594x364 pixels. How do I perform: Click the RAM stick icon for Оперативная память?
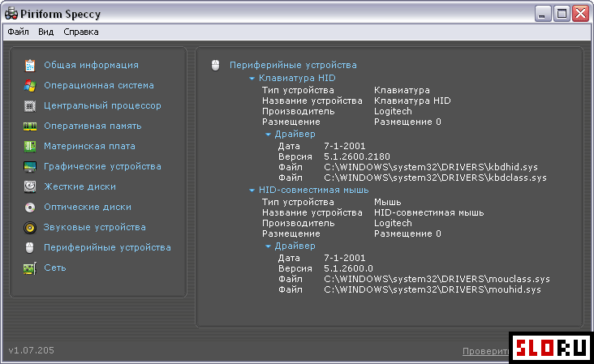coord(30,126)
